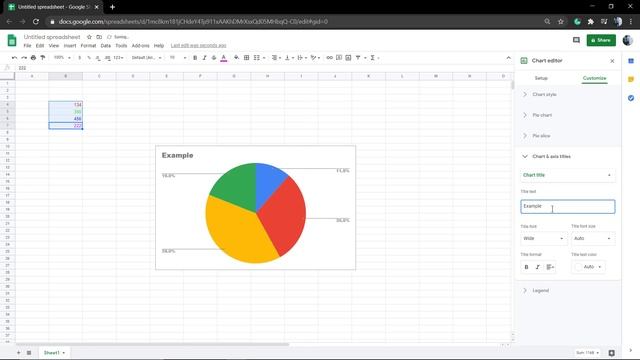Image resolution: width=640 pixels, height=360 pixels.
Task: Expand the Chart style section
Action: click(x=568, y=94)
